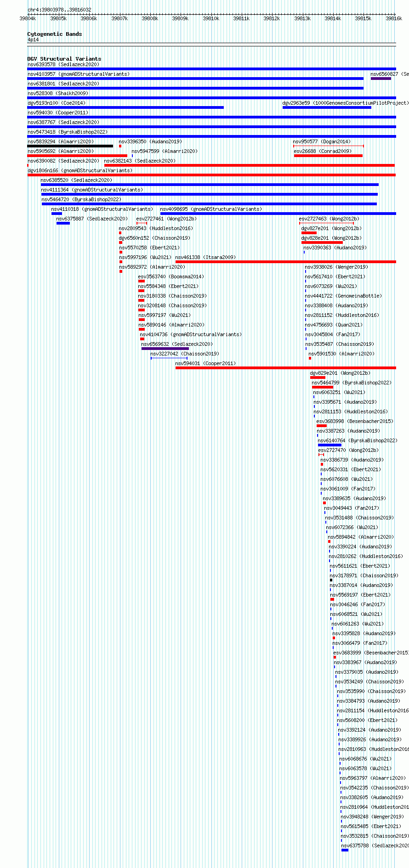Image resolution: width=409 pixels, height=868 pixels.
Task: Select nsv5905692 (Almarri2020) label
Action: pyautogui.click(x=61, y=151)
